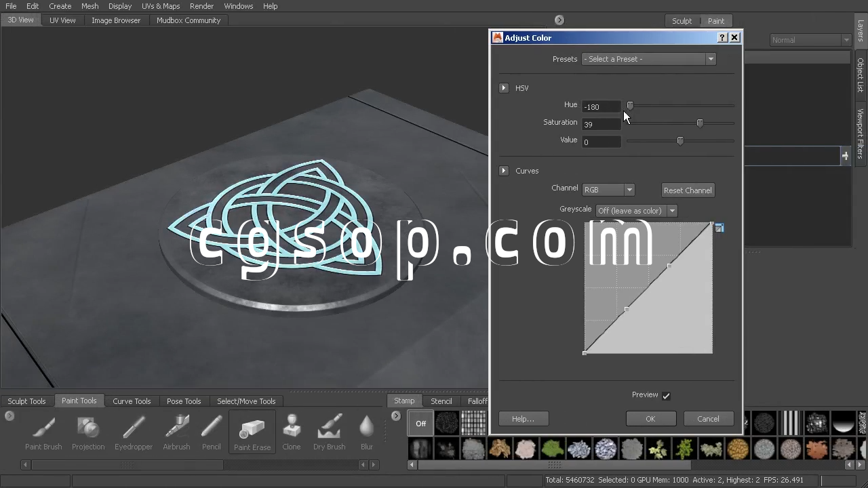
Task: Open the Viewport Filters side tab
Action: [861, 134]
